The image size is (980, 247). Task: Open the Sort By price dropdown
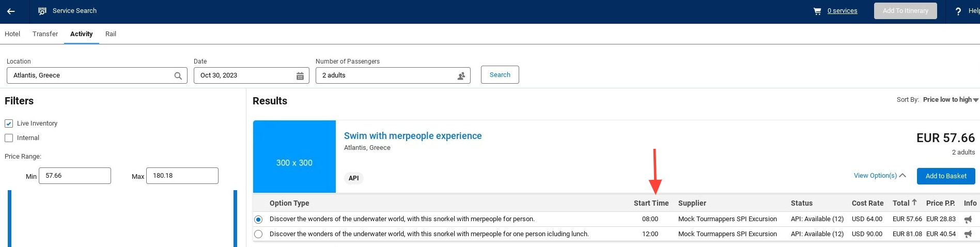[951, 100]
